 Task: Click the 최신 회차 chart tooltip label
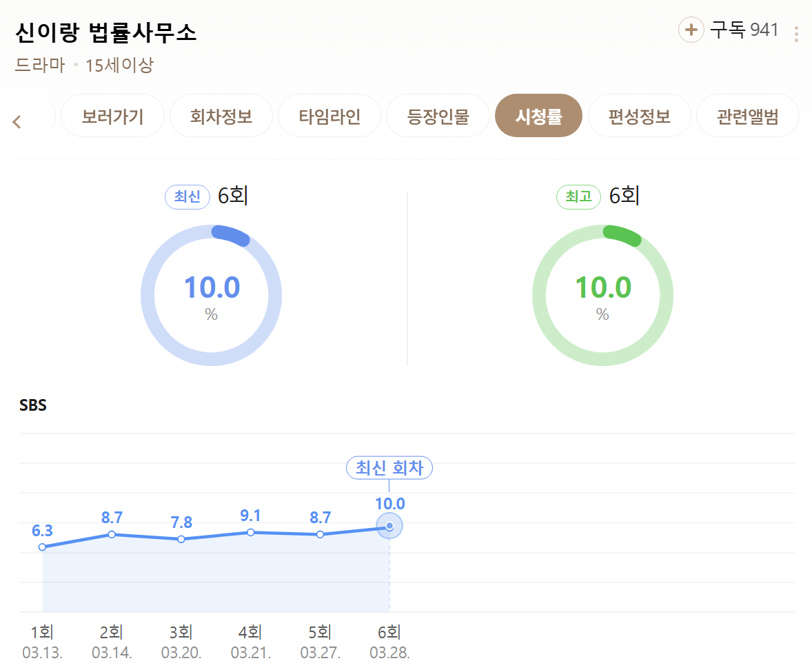pos(389,468)
